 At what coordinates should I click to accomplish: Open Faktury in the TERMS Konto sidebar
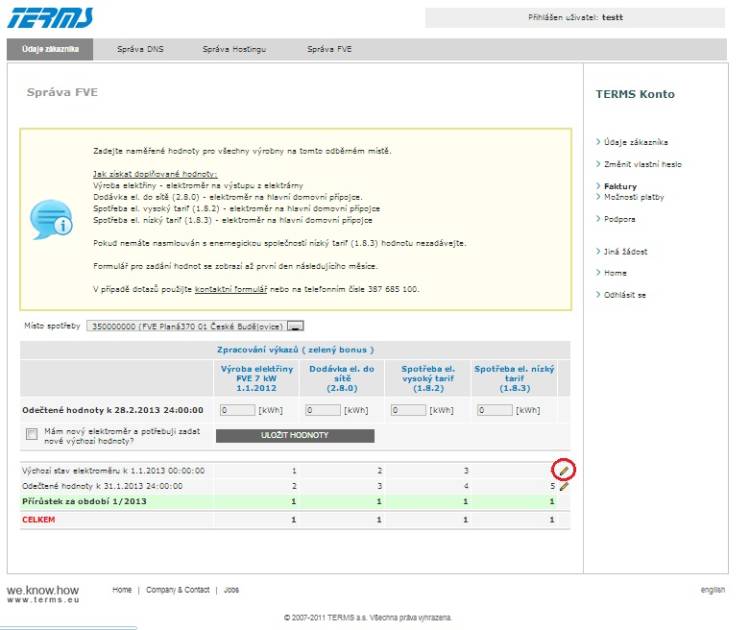tap(620, 186)
